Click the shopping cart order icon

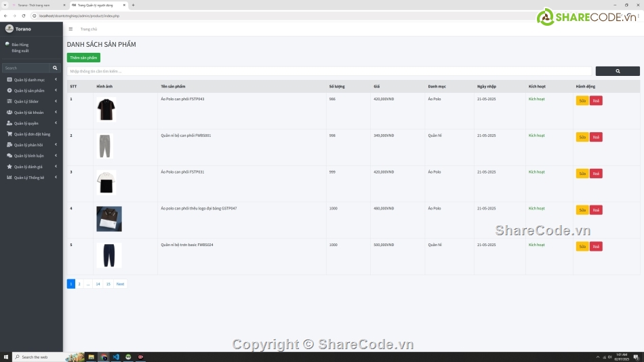pos(9,134)
